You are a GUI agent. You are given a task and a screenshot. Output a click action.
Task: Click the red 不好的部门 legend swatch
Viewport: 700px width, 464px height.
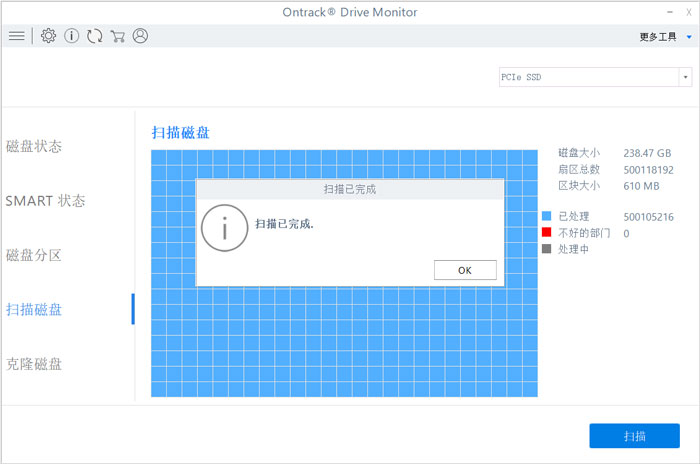[547, 233]
